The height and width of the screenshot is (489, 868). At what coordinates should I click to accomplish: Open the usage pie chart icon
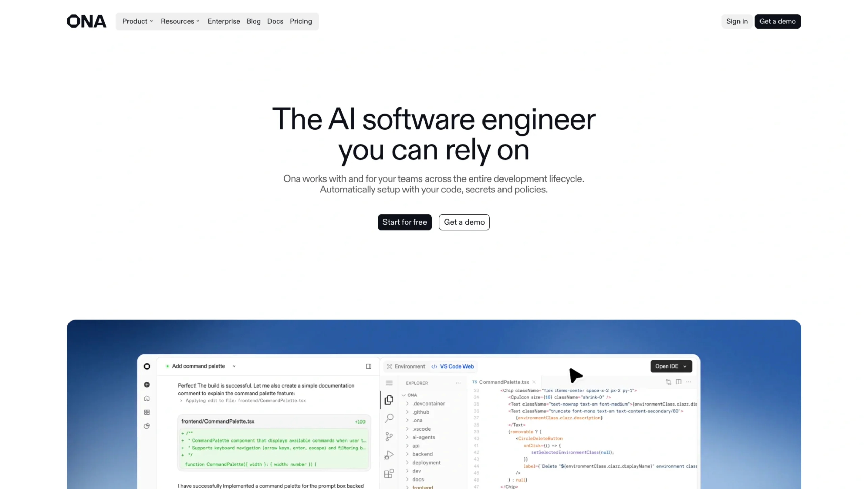(x=147, y=426)
